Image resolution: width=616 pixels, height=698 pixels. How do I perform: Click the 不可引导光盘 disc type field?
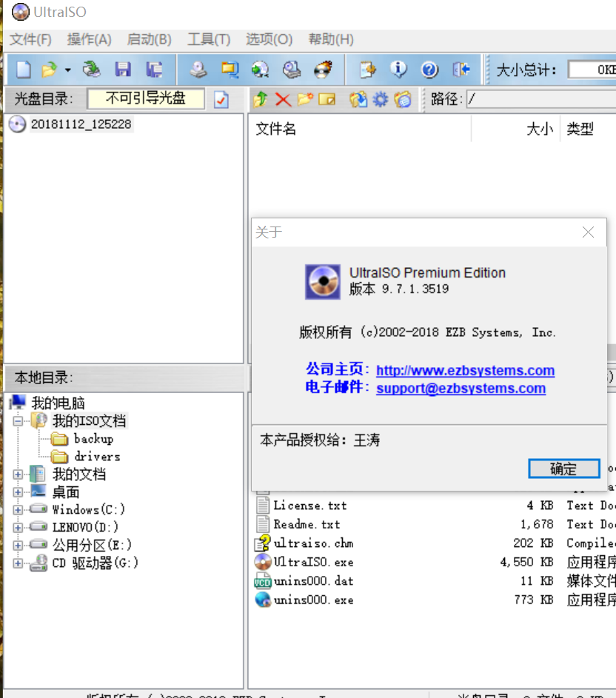146,98
